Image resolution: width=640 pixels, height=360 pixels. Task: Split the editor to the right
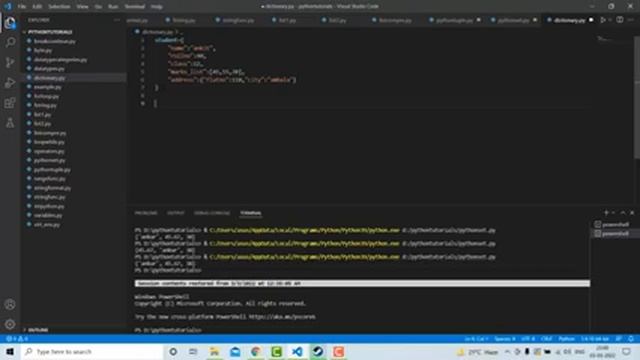pos(620,20)
